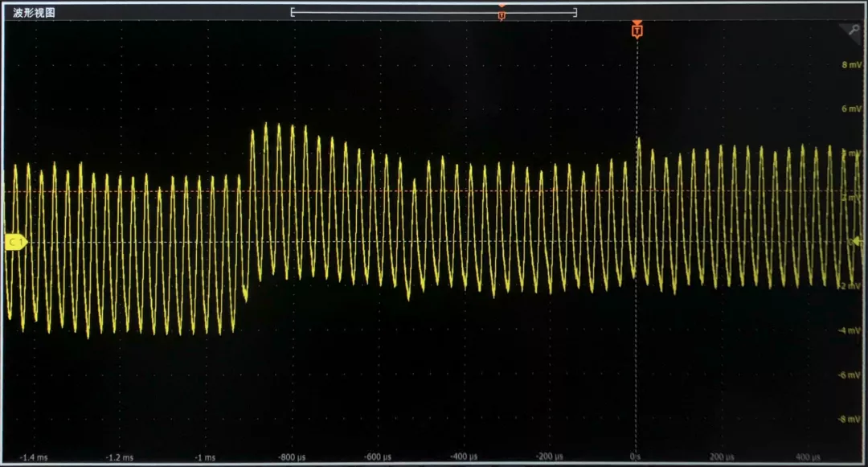The image size is (868, 467).
Task: Click the 6 mV vertical scale label
Action: pyautogui.click(x=851, y=109)
